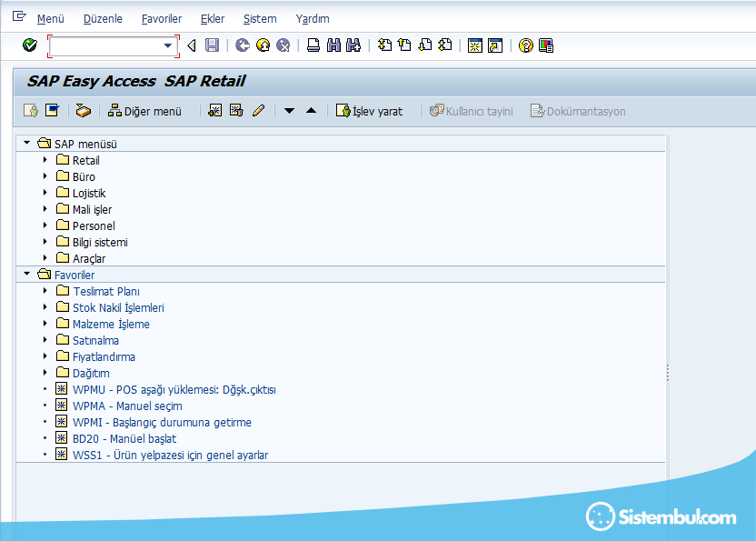Open the Yardım menu

click(x=313, y=19)
